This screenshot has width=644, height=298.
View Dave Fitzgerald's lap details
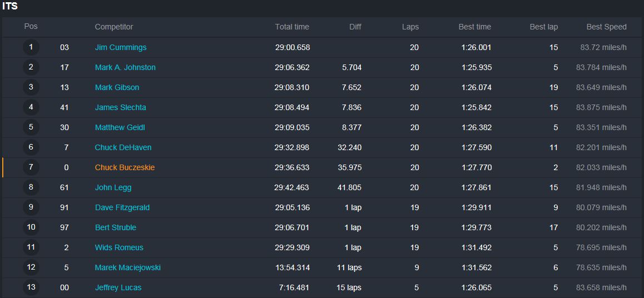coord(122,208)
